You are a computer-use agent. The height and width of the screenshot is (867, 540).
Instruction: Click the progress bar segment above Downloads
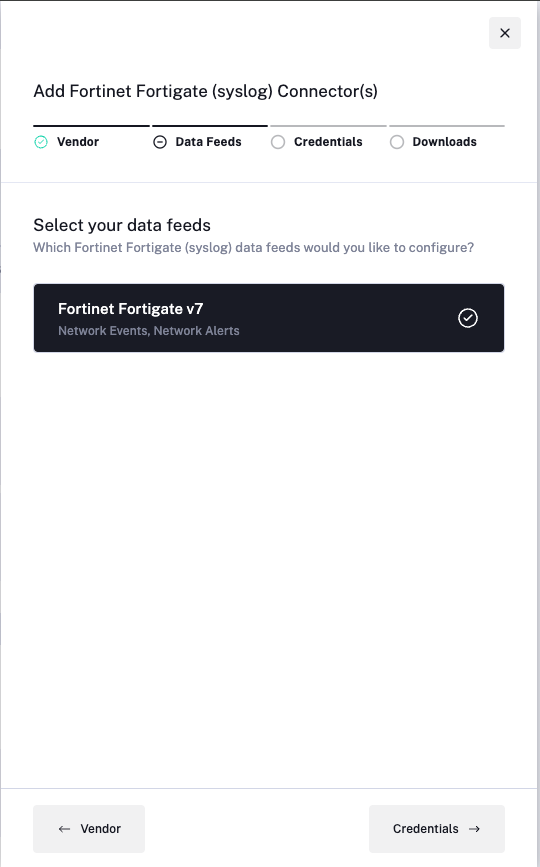tap(447, 126)
